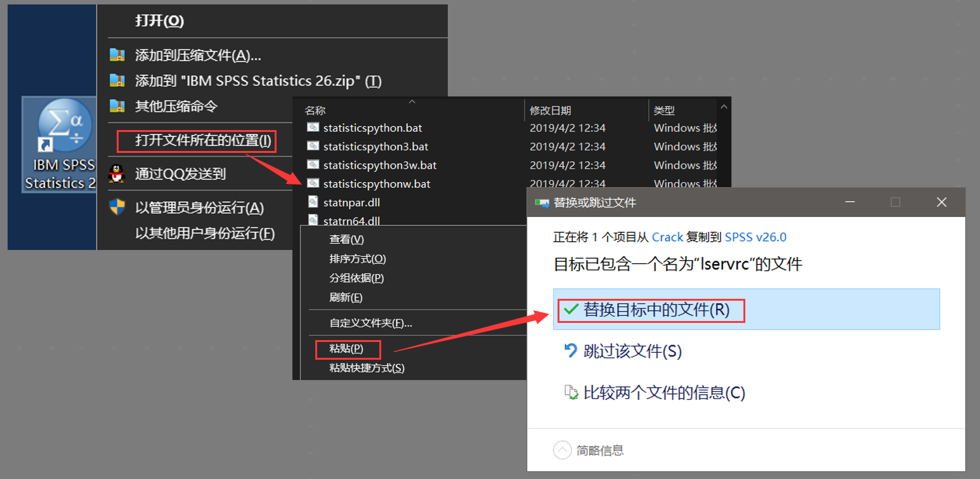The width and height of the screenshot is (980, 479).
Task: Choose 打开文件所在的位置(I)
Action: pyautogui.click(x=203, y=140)
